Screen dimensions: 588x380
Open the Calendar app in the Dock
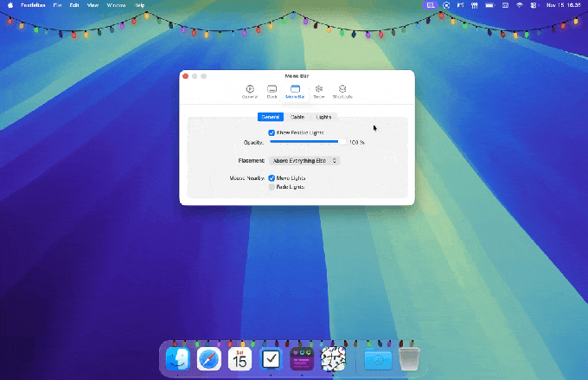click(x=240, y=358)
